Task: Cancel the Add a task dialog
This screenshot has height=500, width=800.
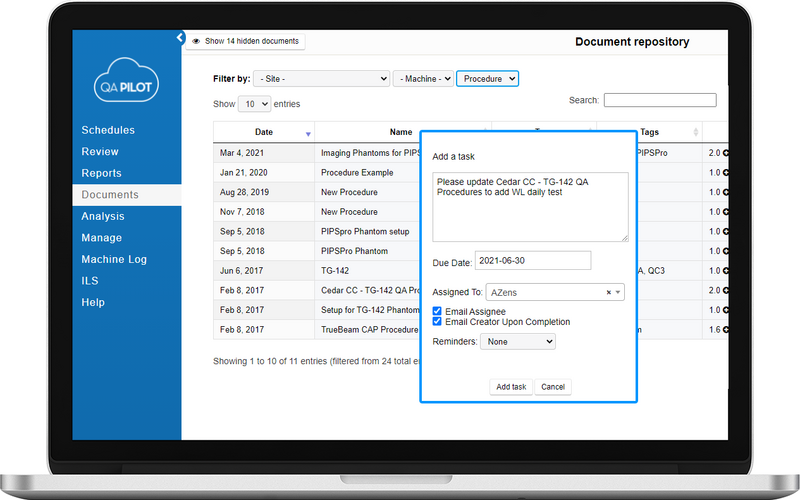Action: [553, 387]
